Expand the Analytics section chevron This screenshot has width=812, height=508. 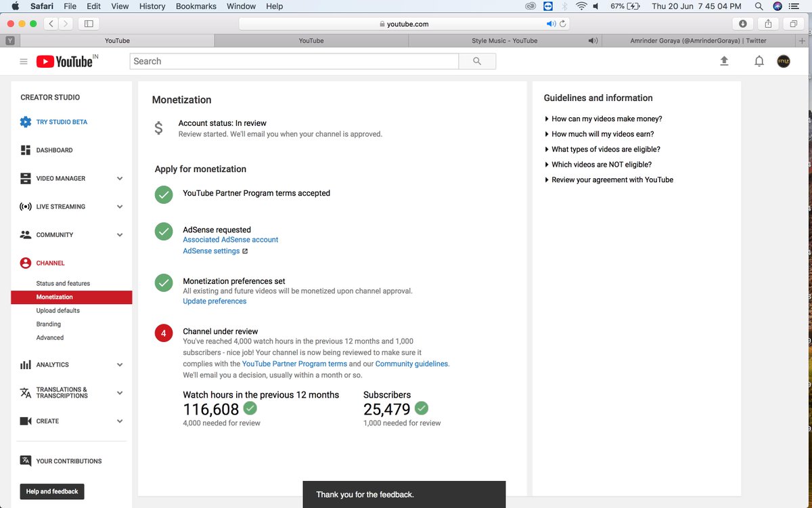[x=120, y=364]
